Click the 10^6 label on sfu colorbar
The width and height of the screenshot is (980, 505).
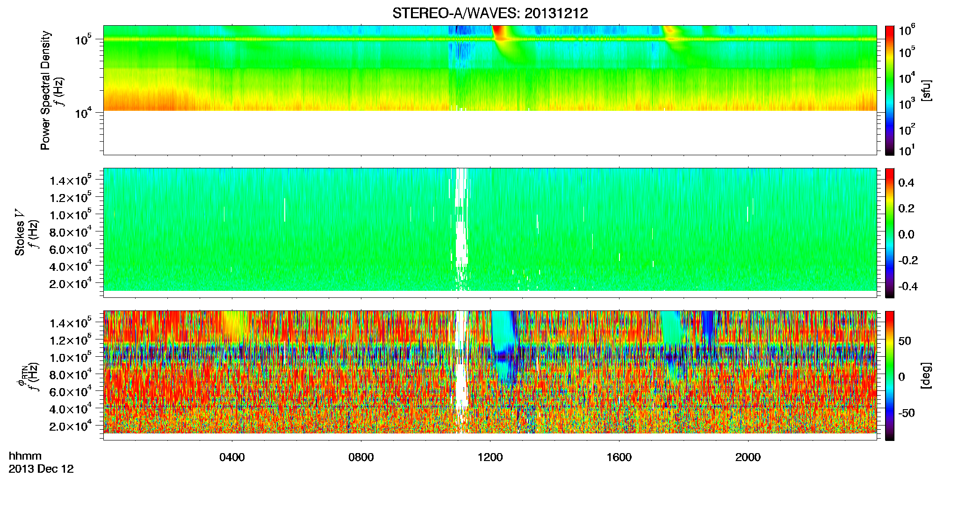pyautogui.click(x=907, y=31)
